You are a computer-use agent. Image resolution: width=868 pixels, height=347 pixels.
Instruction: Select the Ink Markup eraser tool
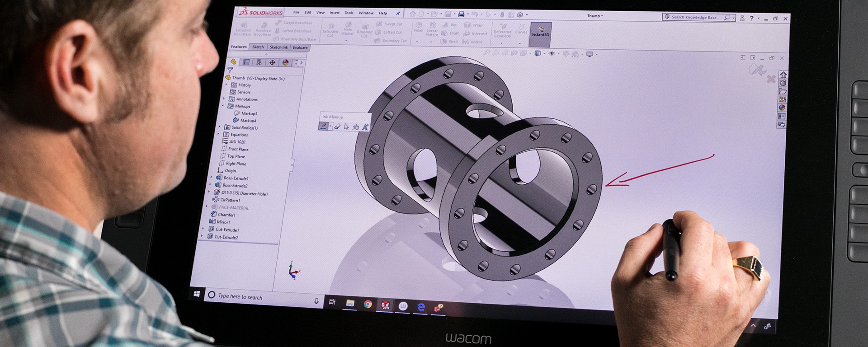(337, 127)
